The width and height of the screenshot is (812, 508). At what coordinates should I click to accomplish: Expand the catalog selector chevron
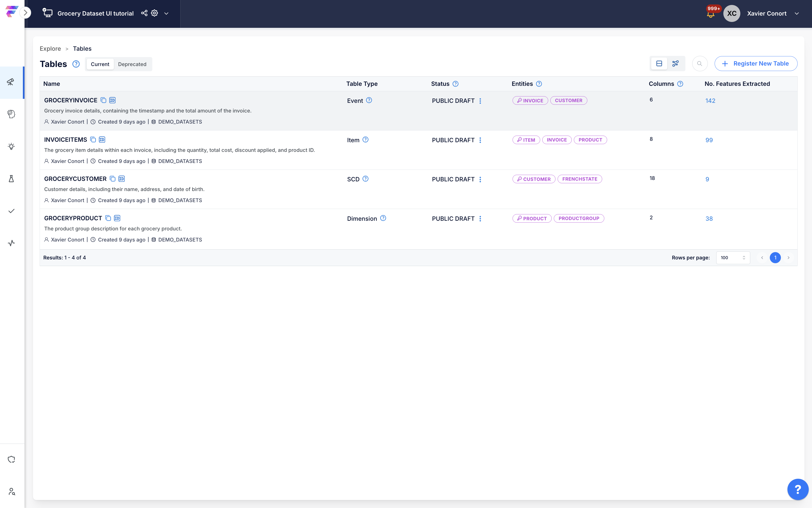click(x=166, y=13)
